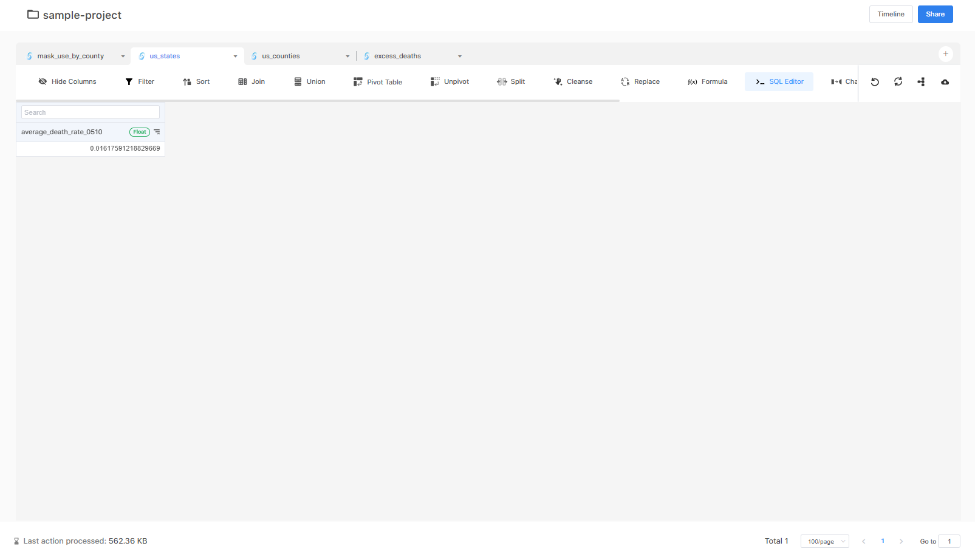Select page 1 in pagination

883,541
